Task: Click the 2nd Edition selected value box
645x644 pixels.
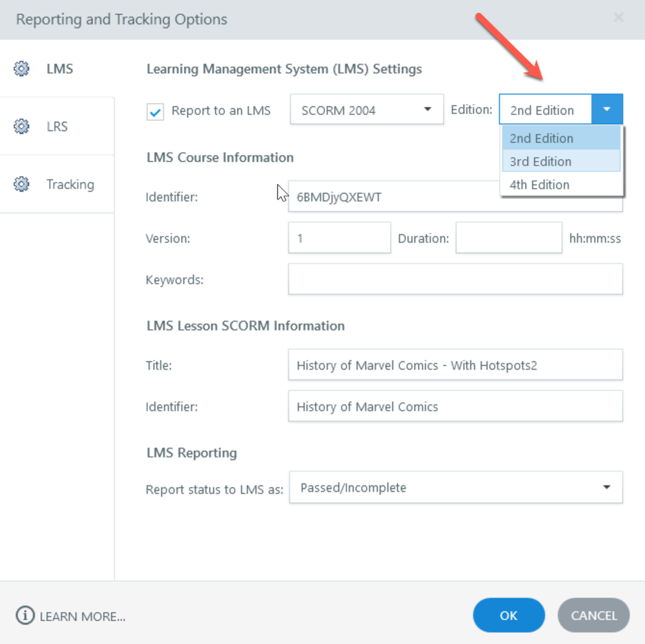Action: tap(546, 110)
